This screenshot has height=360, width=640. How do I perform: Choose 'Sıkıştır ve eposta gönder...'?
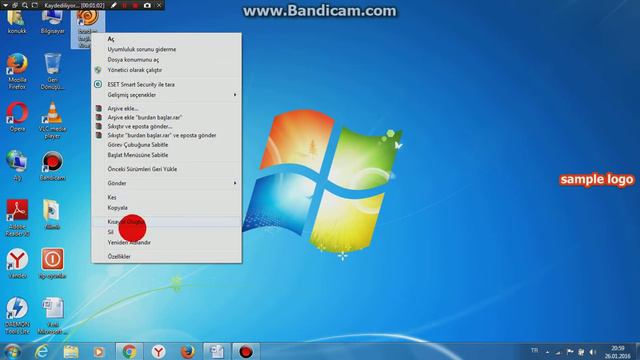[167, 127]
